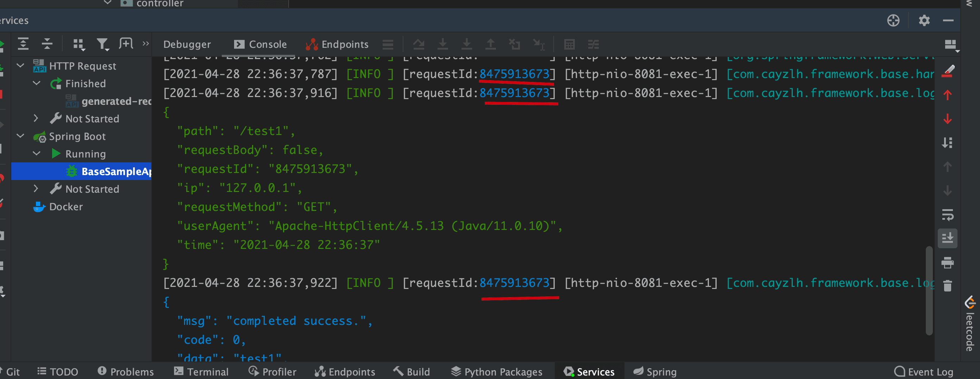This screenshot has height=379, width=980.
Task: Open the Evaluate Expression calculator icon
Action: (x=570, y=45)
